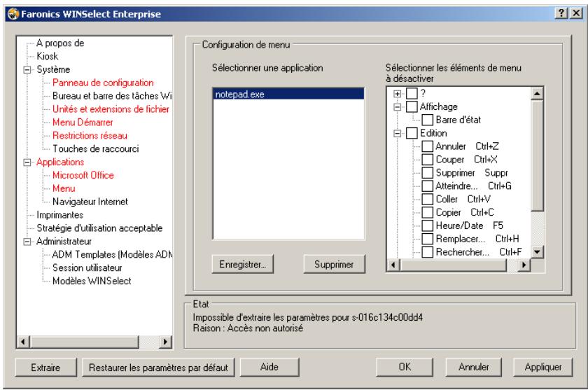Click navigation tree scroll right arrow
The image size is (588, 390).
click(x=165, y=342)
